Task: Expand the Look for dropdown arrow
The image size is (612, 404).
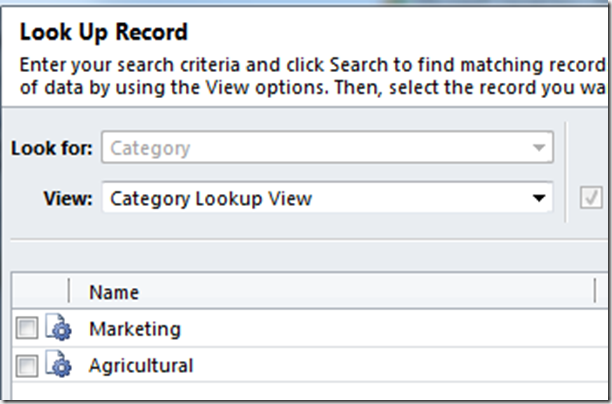Action: pyautogui.click(x=539, y=149)
